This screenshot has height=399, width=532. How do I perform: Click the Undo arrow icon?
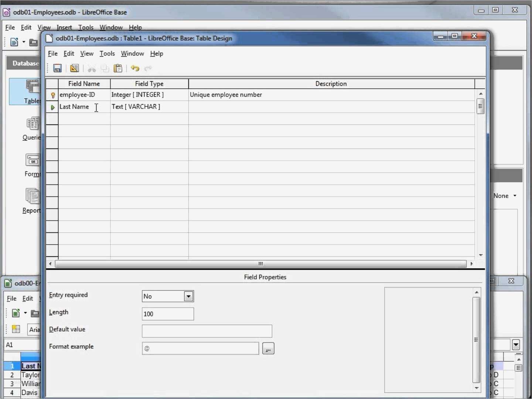pos(135,68)
